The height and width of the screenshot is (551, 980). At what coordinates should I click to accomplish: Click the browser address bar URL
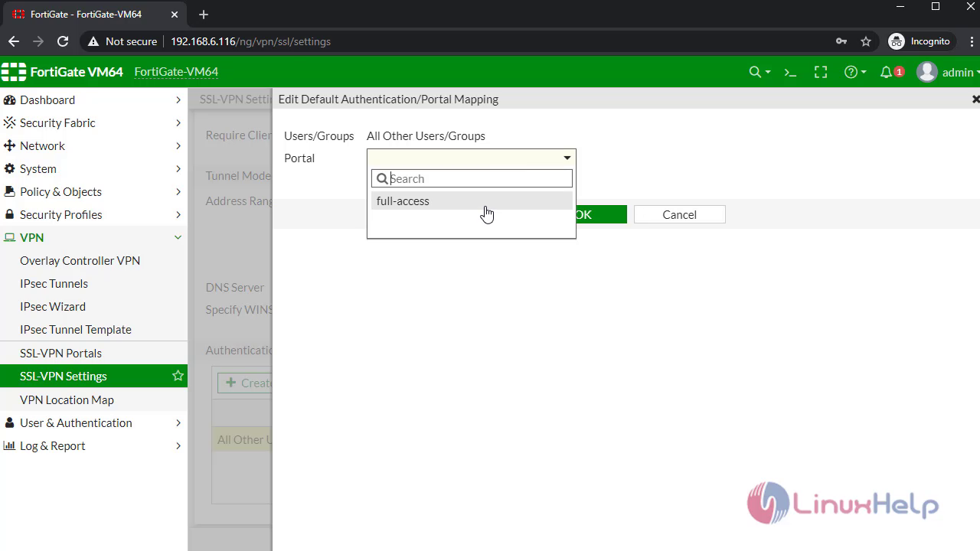(250, 41)
